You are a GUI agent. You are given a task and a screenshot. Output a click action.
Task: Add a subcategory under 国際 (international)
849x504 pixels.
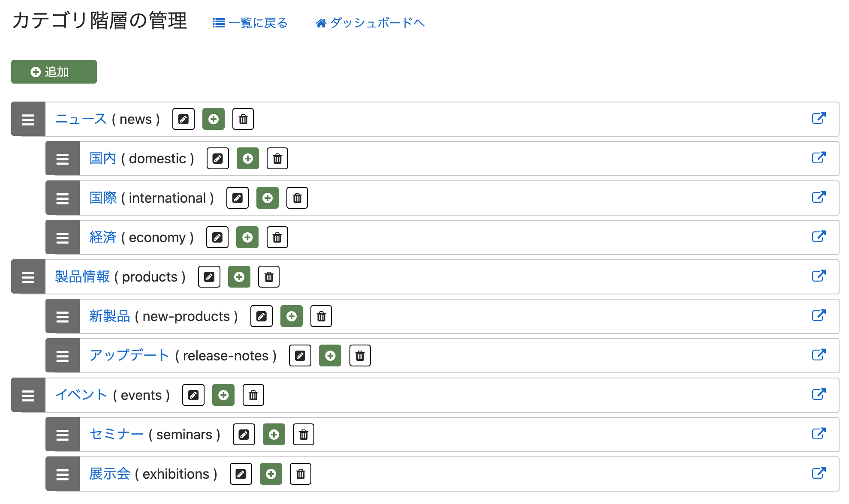click(268, 198)
